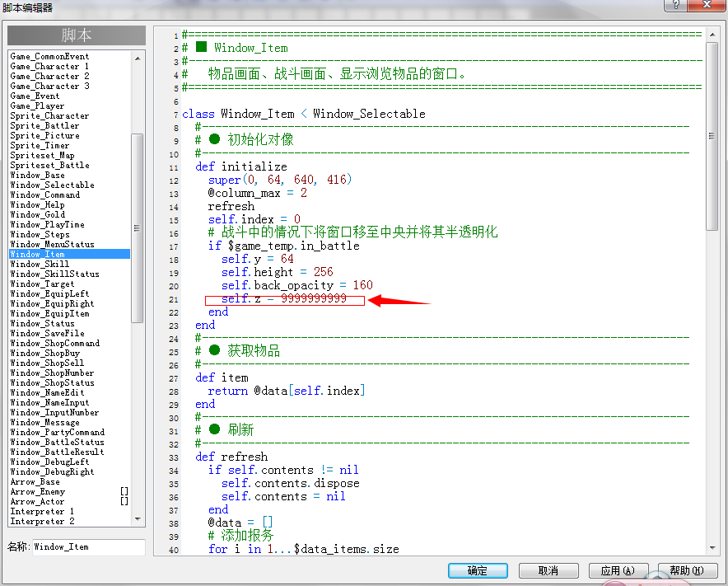The height and width of the screenshot is (586, 728).
Task: Select Game_Character 1 script
Action: click(49, 66)
